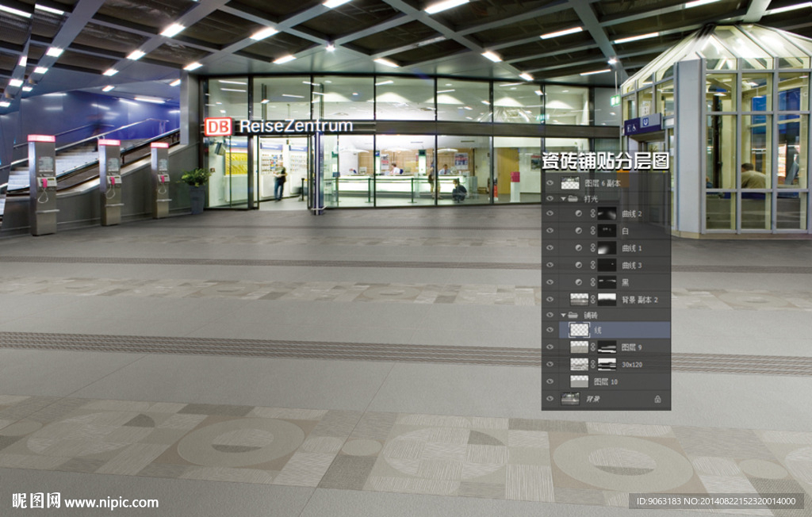This screenshot has height=517, width=812.
Task: Click the 背景 layer thumbnail
Action: pos(570,399)
